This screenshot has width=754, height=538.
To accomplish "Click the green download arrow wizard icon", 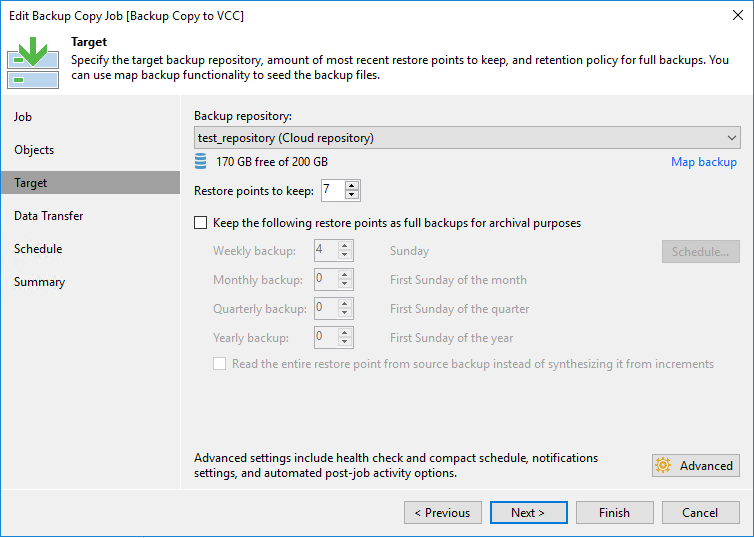I will (33, 63).
